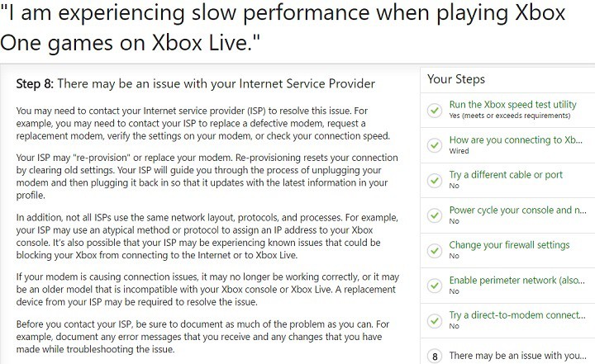
Task: Click the Your Steps panel heading
Action: pyautogui.click(x=456, y=79)
